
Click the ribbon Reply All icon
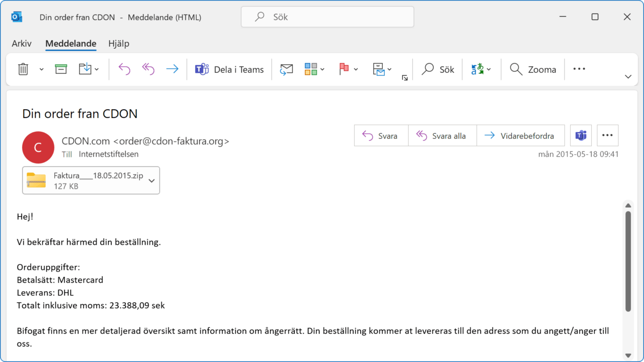click(148, 69)
